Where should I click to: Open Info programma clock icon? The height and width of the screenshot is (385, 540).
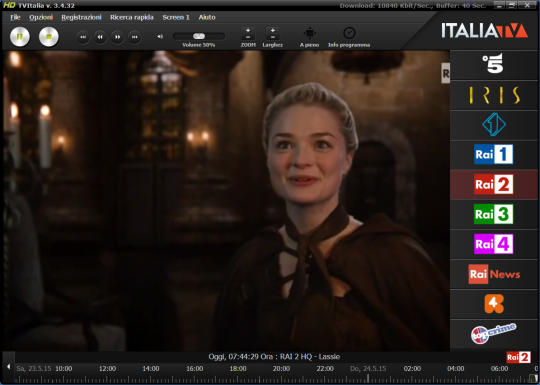349,33
